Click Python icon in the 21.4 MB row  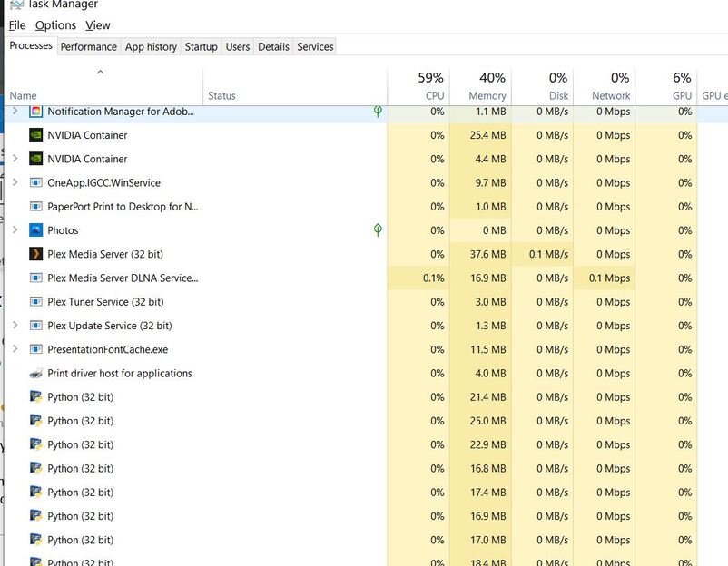click(x=35, y=396)
